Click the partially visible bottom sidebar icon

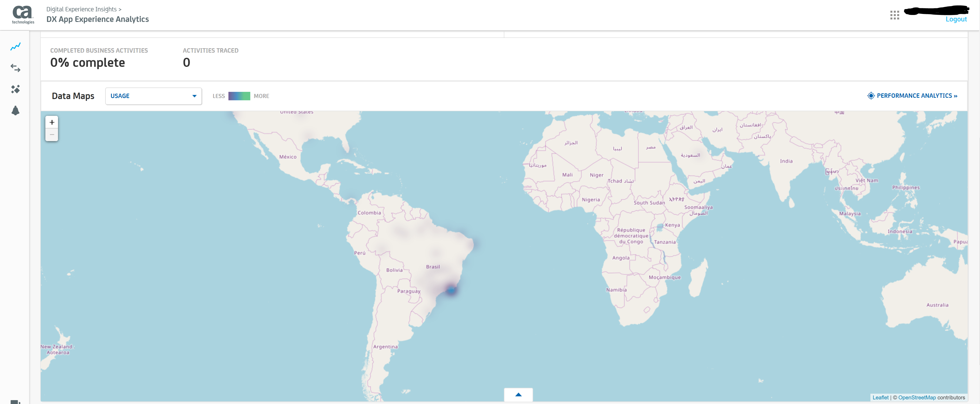click(x=15, y=402)
